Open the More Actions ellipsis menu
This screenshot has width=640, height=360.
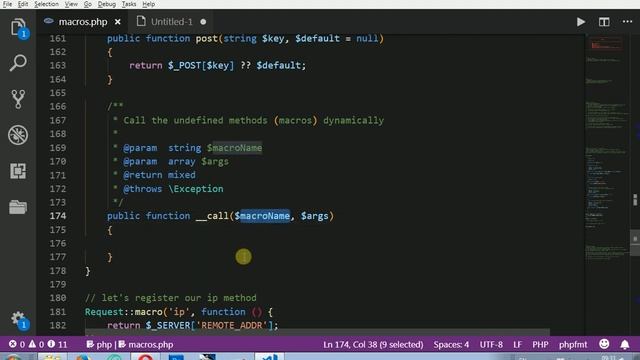627,22
